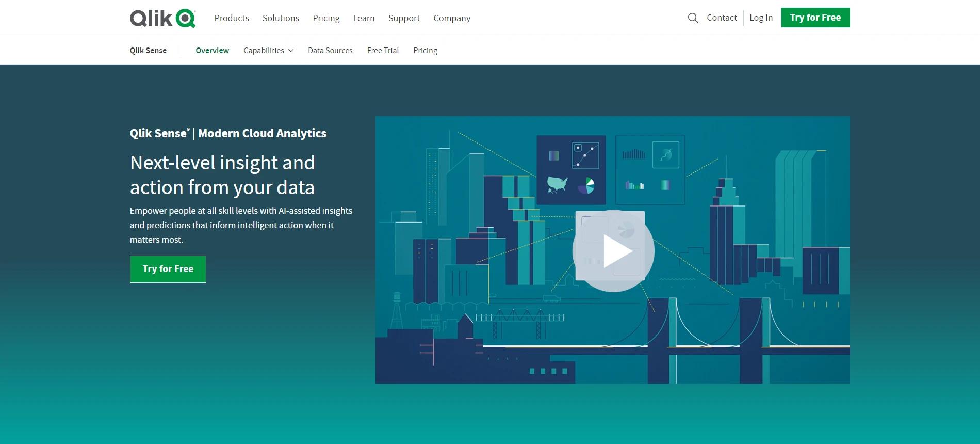Open the Data Sources tab
980x444 pixels.
point(330,51)
